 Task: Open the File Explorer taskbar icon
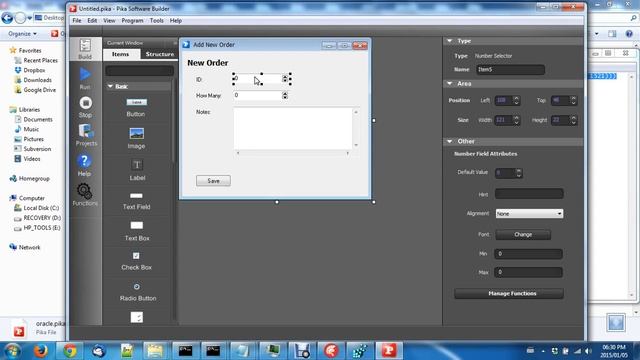tap(155, 351)
